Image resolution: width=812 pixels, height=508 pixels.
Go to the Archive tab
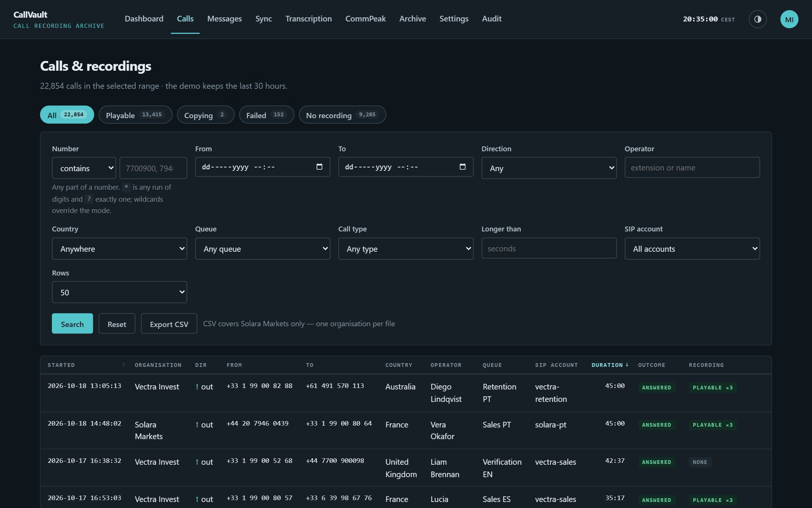(412, 19)
